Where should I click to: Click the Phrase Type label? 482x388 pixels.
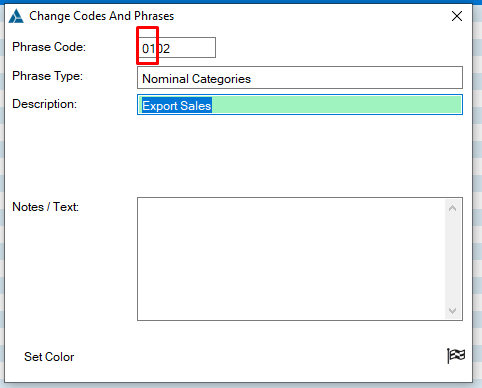47,76
